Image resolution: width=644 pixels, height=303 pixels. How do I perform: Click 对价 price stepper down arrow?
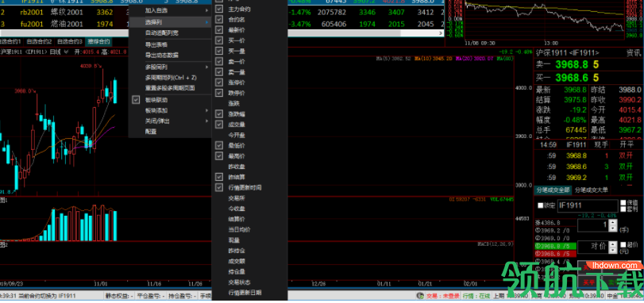point(613,250)
